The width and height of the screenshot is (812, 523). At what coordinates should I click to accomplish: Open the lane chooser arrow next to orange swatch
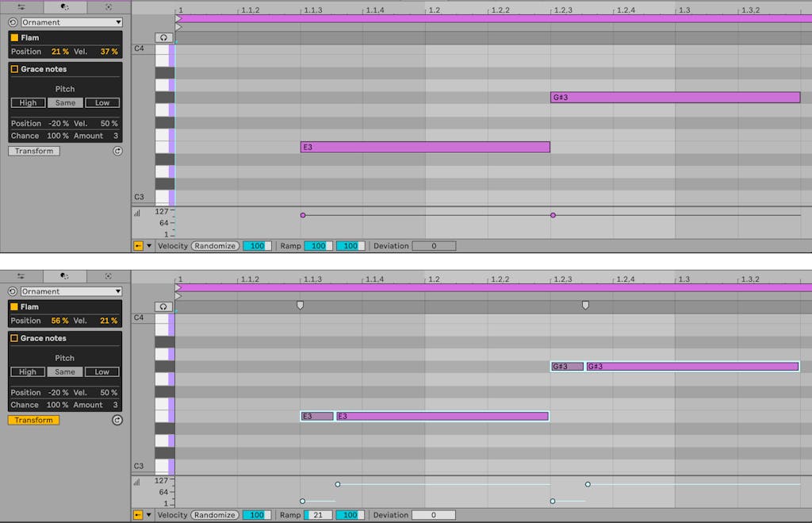149,246
